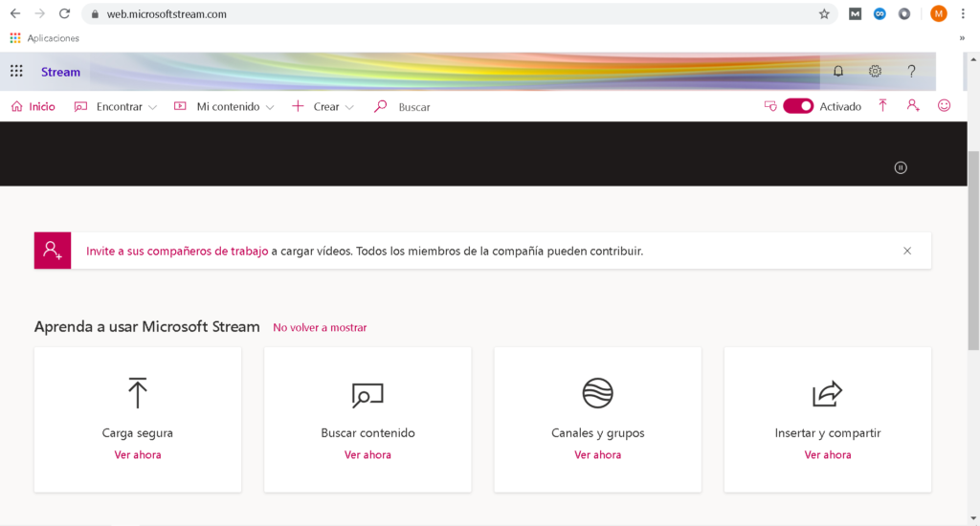Viewport: 980px width, 526px height.
Task: Reload the page
Action: (64, 13)
